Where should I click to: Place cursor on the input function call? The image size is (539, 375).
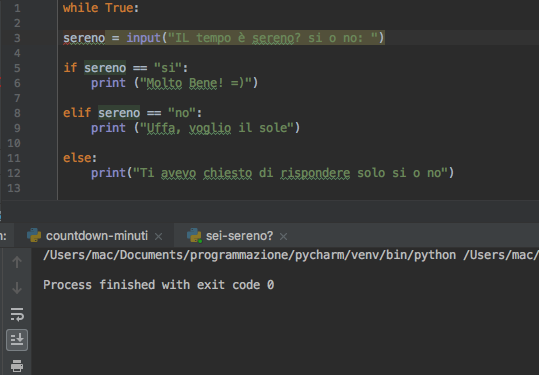(144, 38)
